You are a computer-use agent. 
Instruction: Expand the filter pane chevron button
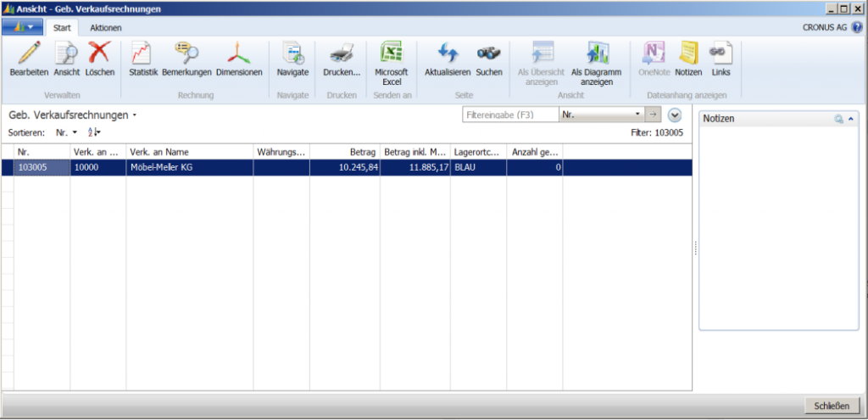click(674, 115)
